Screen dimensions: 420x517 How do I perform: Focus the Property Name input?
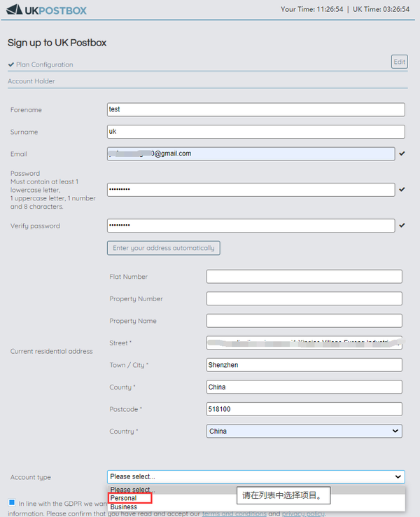tap(304, 321)
